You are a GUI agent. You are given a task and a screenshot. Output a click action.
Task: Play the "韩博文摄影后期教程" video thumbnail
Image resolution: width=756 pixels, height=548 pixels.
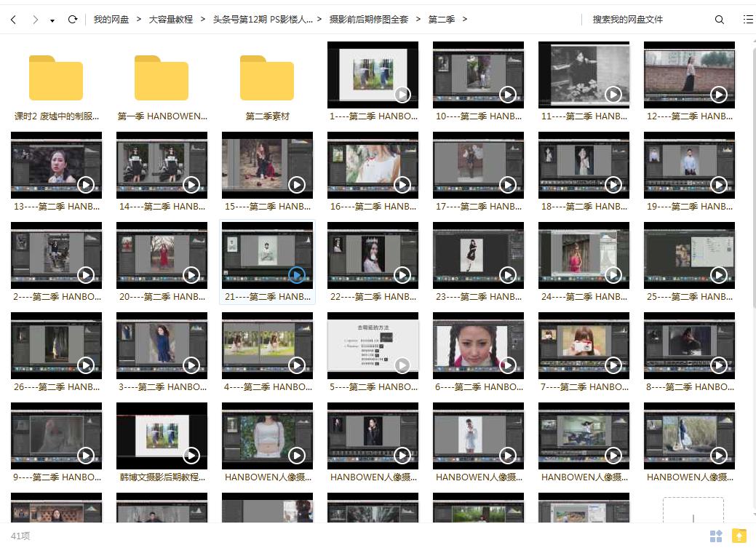point(191,456)
